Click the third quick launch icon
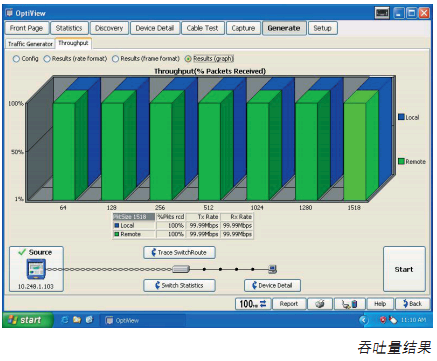The width and height of the screenshot is (437, 361). [89, 320]
